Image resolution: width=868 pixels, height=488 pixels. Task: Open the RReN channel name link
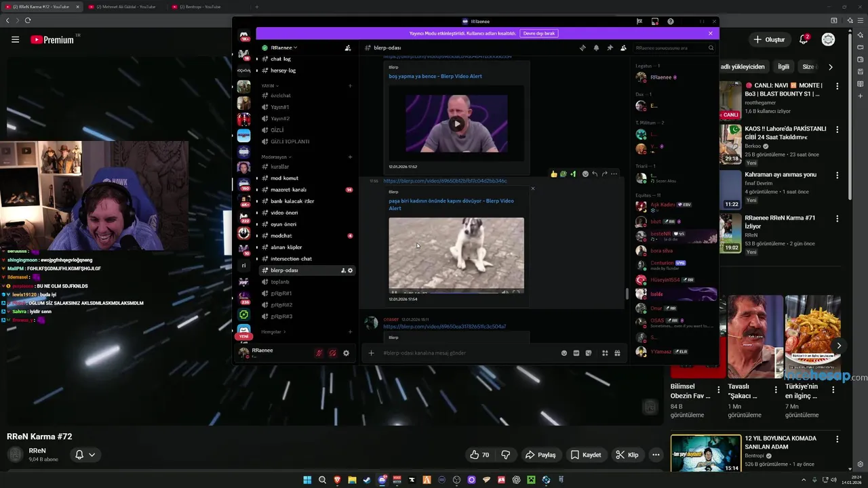coord(37,451)
